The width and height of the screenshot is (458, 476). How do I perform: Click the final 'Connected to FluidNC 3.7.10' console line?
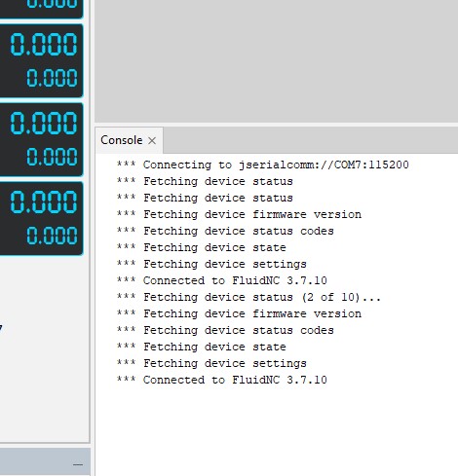(222, 380)
